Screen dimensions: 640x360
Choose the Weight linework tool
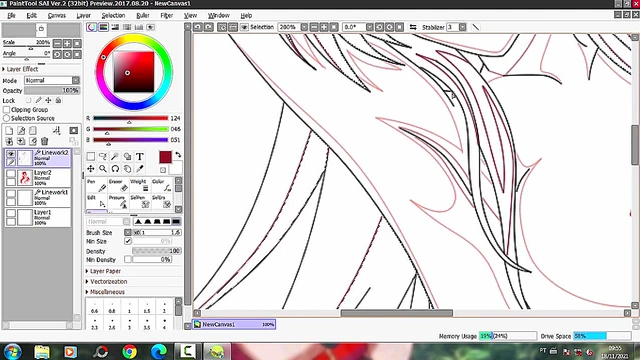pyautogui.click(x=140, y=185)
